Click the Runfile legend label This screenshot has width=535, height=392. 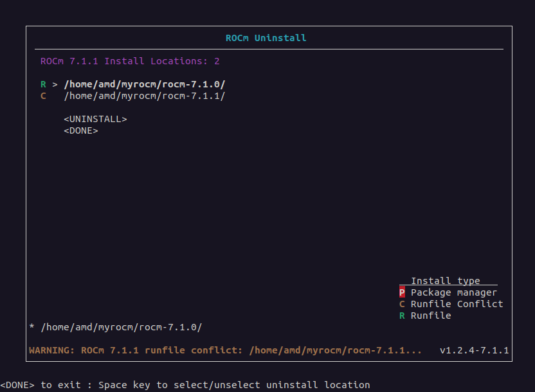point(431,316)
